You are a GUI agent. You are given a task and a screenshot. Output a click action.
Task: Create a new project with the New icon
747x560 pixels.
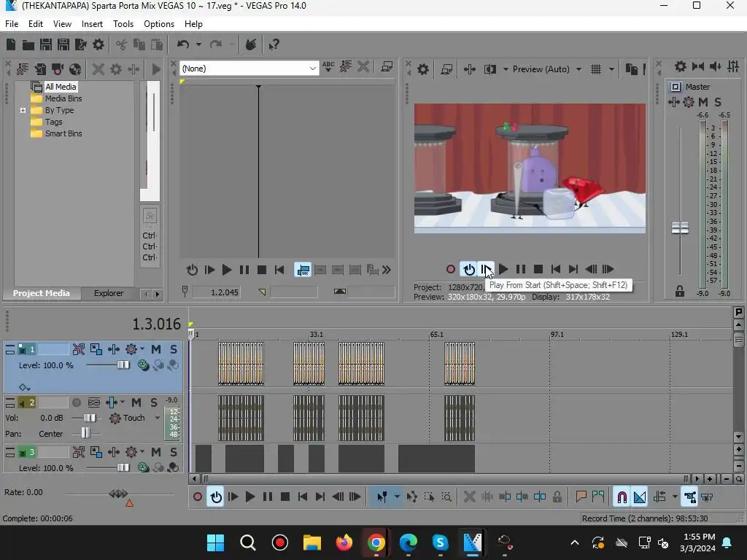pos(11,44)
